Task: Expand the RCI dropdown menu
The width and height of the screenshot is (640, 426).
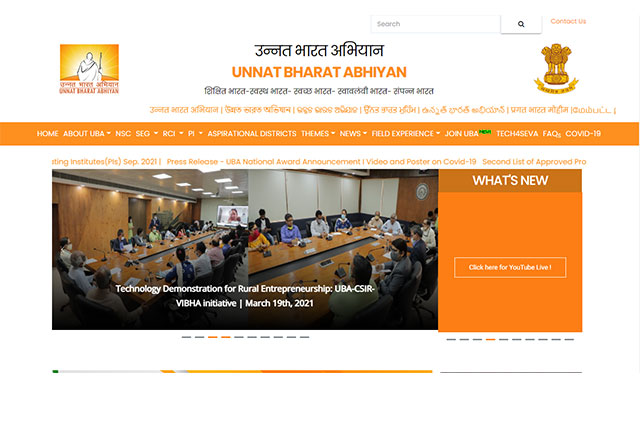Action: [x=173, y=133]
